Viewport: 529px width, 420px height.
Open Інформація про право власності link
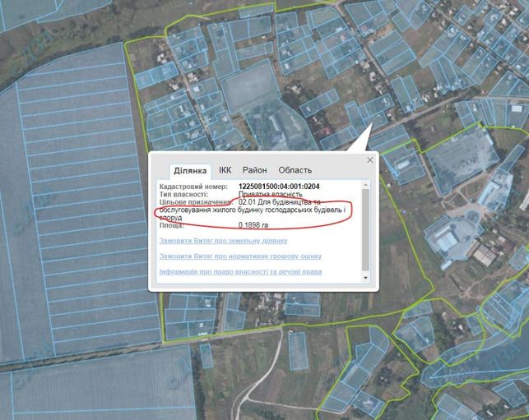240,272
